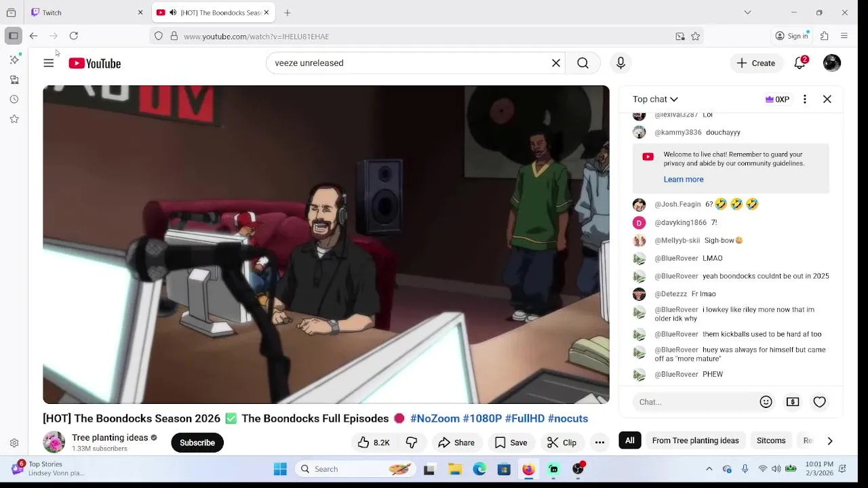Open sidebar settings gear icon
Screen dimensions: 868x488
14,443
